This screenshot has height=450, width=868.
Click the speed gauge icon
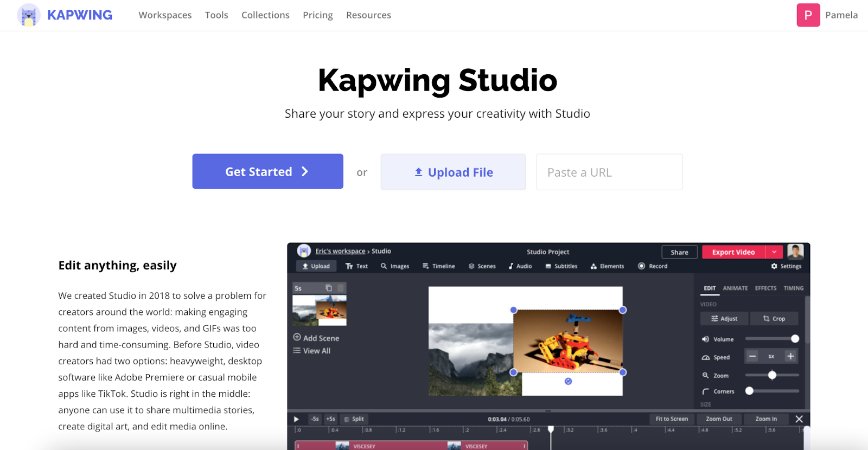pos(706,357)
